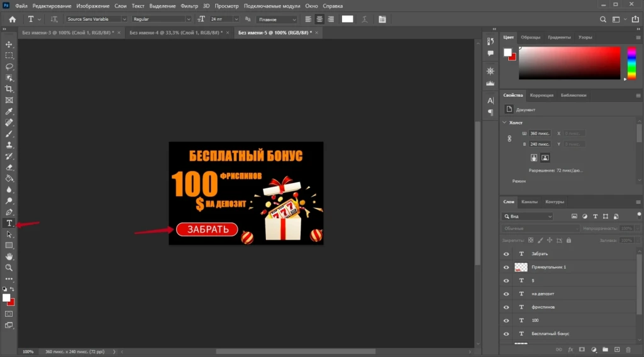Select the Lasso tool
644x357 pixels.
9,67
